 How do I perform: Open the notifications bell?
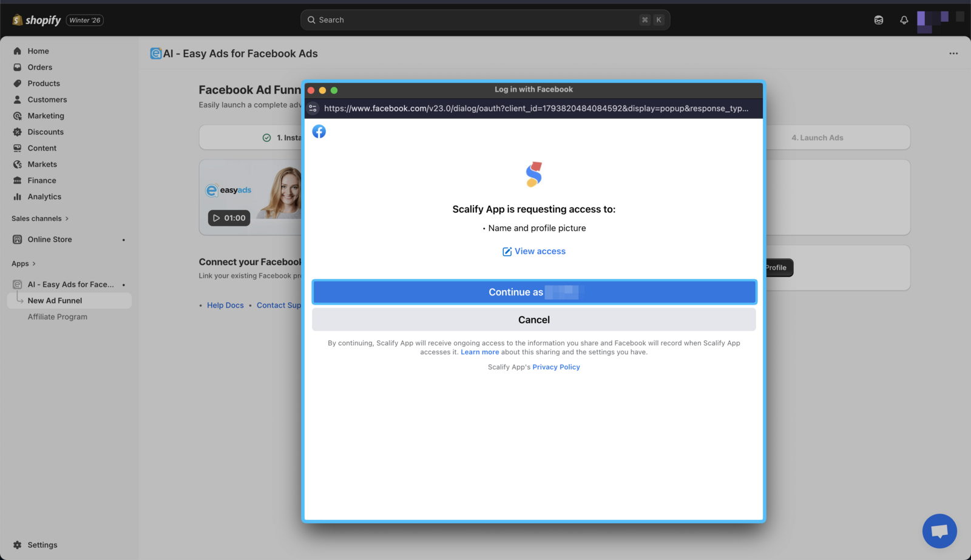(x=904, y=20)
